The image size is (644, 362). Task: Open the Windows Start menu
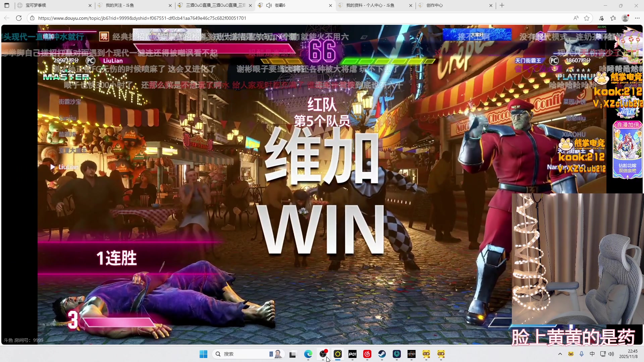click(203, 354)
